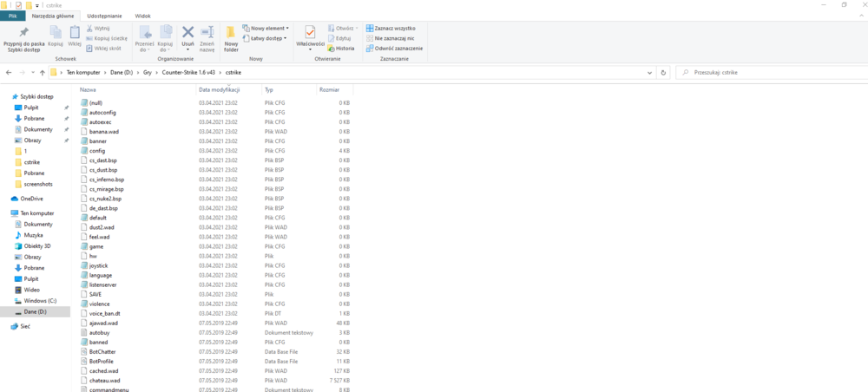Create a Nowy folder
This screenshot has width=868, height=392.
(231, 39)
